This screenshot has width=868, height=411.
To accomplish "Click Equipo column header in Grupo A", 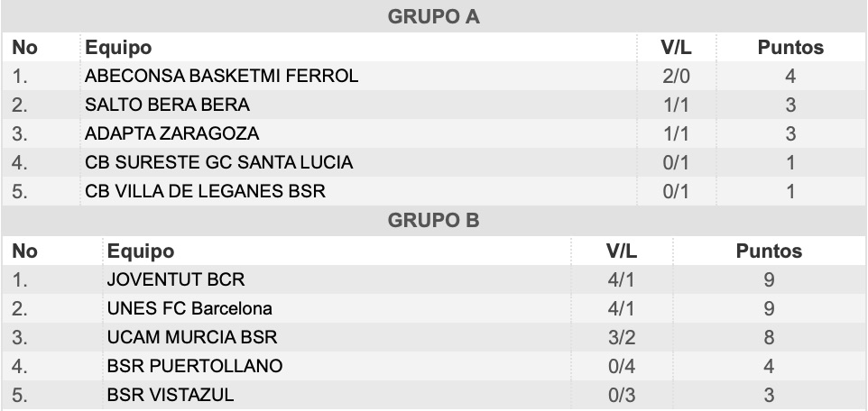I will tap(118, 48).
